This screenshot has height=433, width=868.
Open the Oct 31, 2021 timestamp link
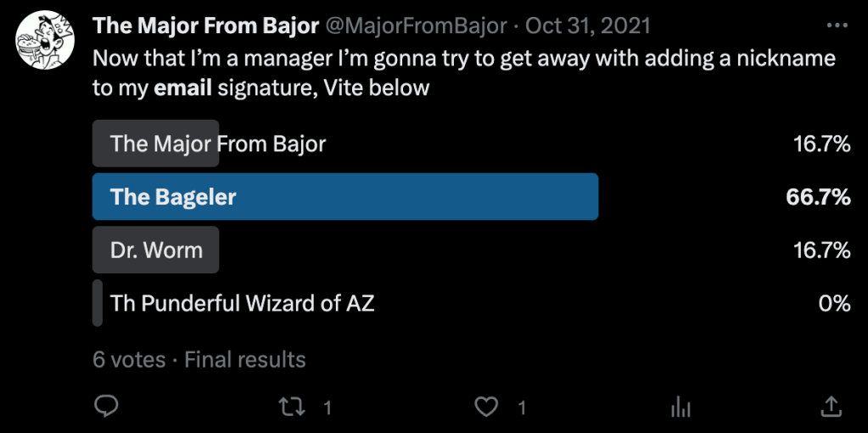point(588,25)
